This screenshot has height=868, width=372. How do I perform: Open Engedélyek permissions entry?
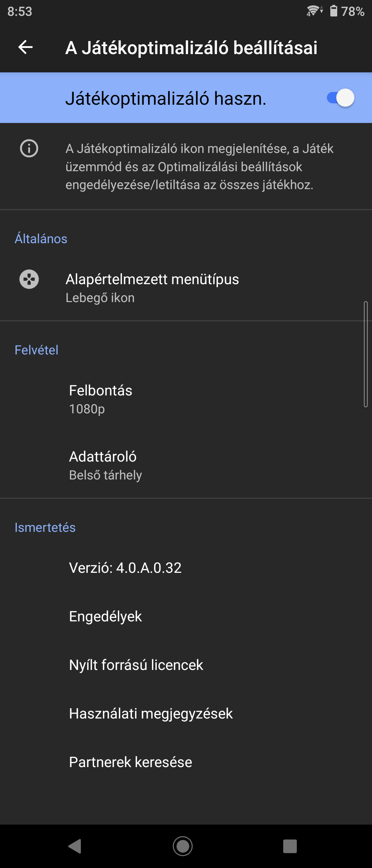(105, 617)
